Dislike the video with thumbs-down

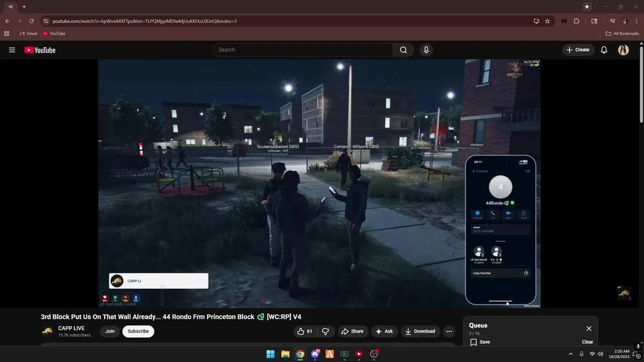click(326, 331)
